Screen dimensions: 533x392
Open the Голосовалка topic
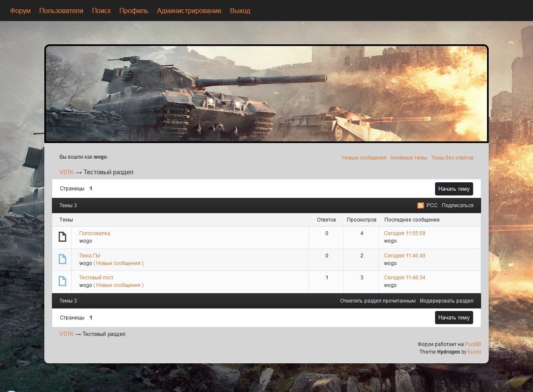95,233
